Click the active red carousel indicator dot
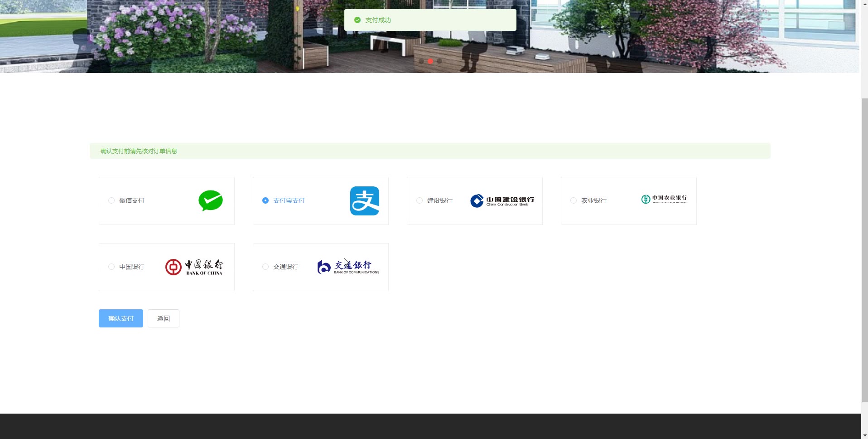The image size is (868, 439). (430, 61)
